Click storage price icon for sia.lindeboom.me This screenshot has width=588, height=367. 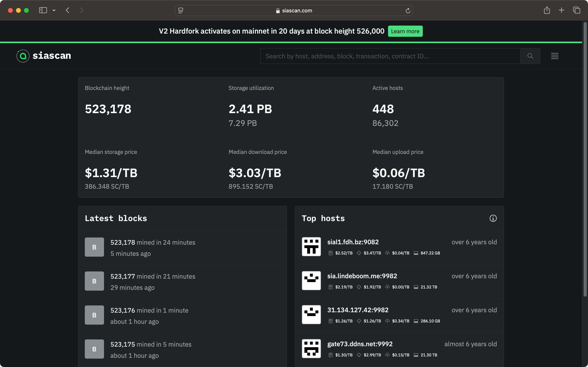coord(331,287)
